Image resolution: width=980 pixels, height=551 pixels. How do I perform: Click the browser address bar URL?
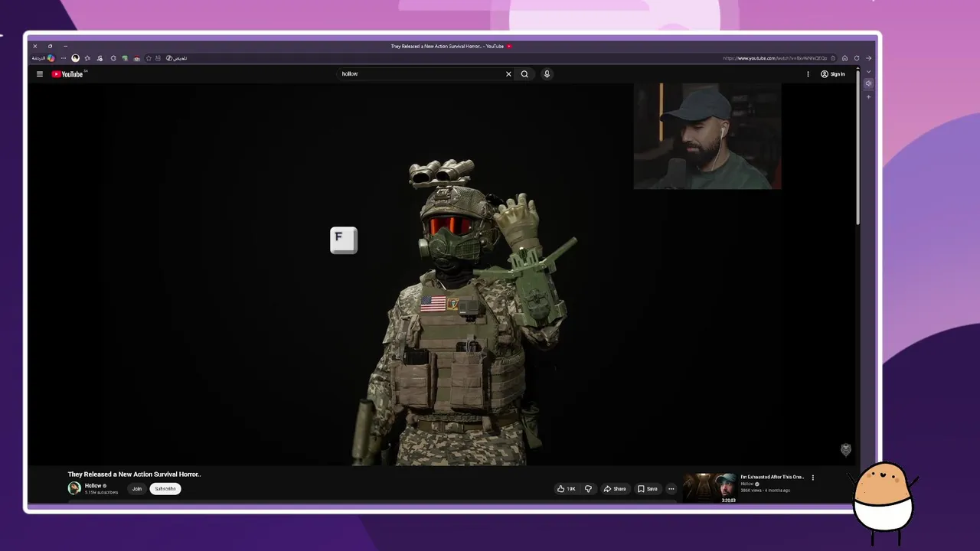click(776, 58)
